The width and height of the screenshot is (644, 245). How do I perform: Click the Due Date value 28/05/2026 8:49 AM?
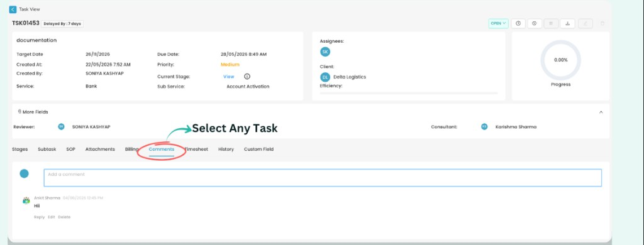(x=243, y=54)
